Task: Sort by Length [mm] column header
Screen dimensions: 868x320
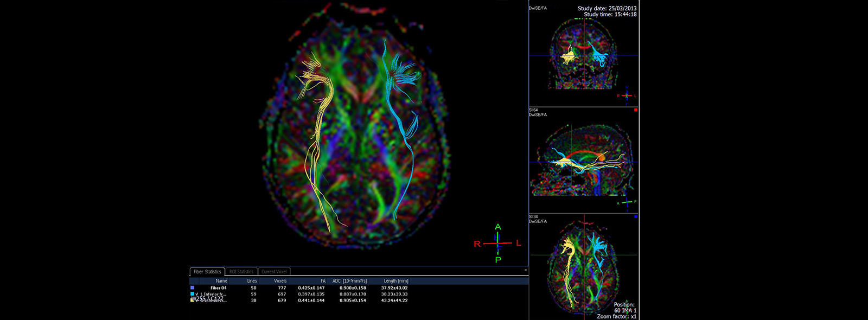Action: coord(395,281)
